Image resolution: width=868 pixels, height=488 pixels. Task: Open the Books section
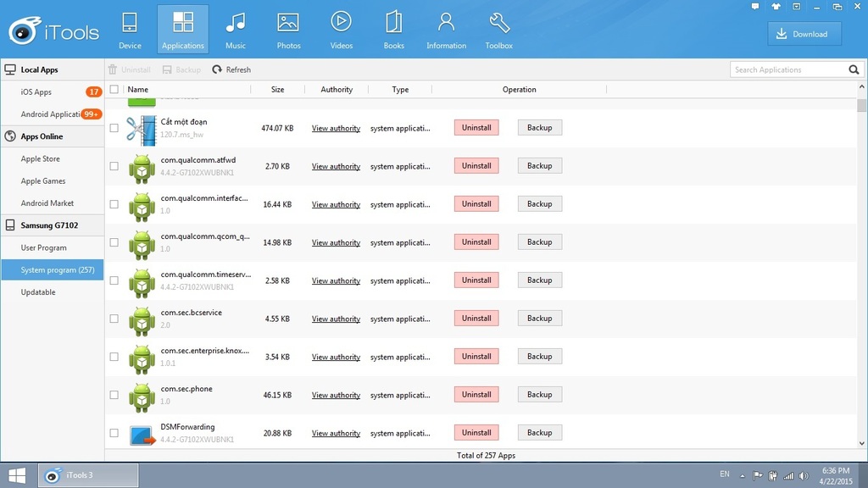click(x=393, y=30)
